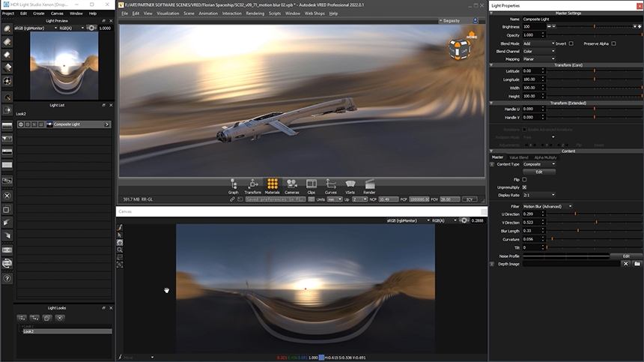Open the VRED File menu
Screen dimensions: 644x362
[124, 13]
